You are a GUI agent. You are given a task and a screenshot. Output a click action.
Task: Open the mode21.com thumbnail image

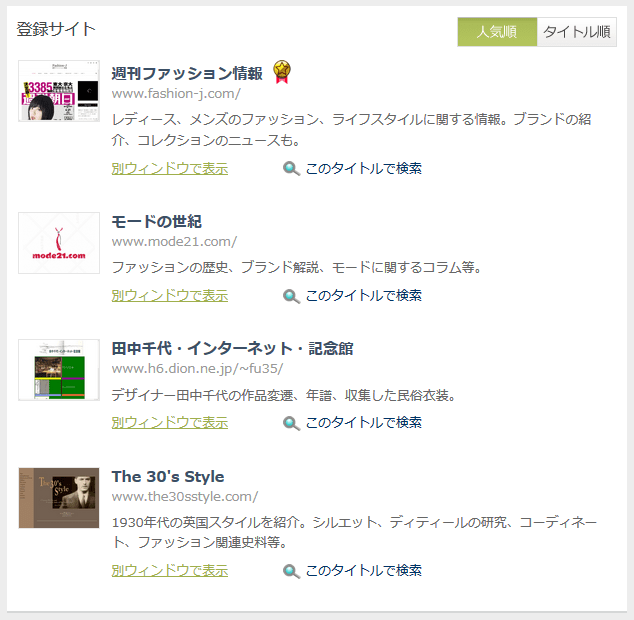pos(59,243)
